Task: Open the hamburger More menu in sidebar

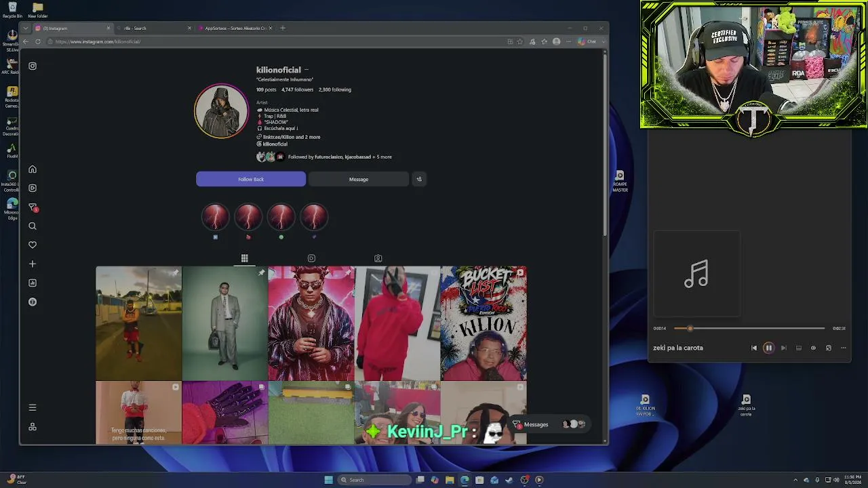Action: (x=33, y=407)
